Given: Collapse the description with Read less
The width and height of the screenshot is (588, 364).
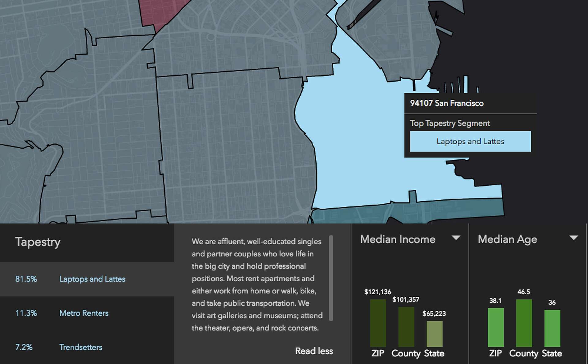Looking at the screenshot, I should click(x=314, y=351).
